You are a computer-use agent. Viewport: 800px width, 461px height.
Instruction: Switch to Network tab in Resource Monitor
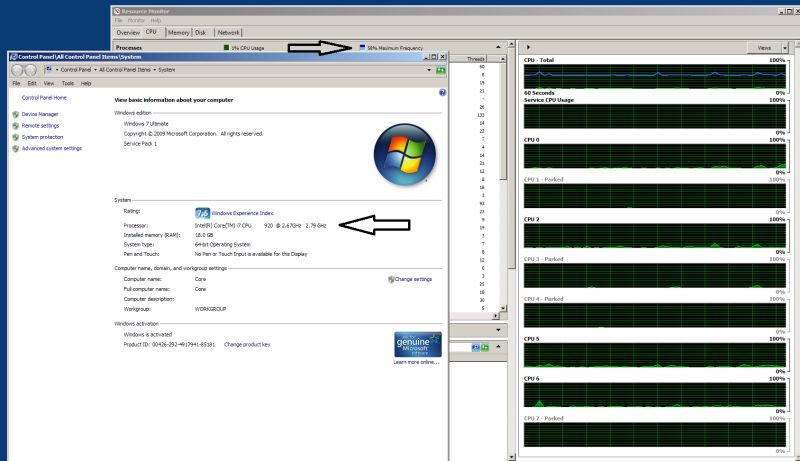point(228,32)
